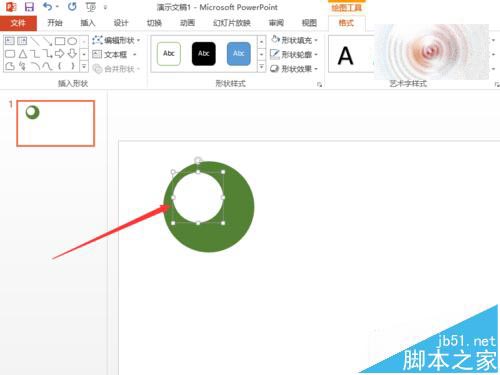
Task: Select the elbow arrow connector shape
Action: point(47,54)
